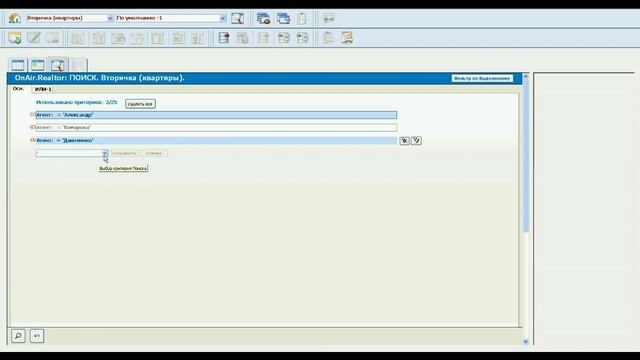Select the Агент = "Александр" criterion row

(216, 115)
